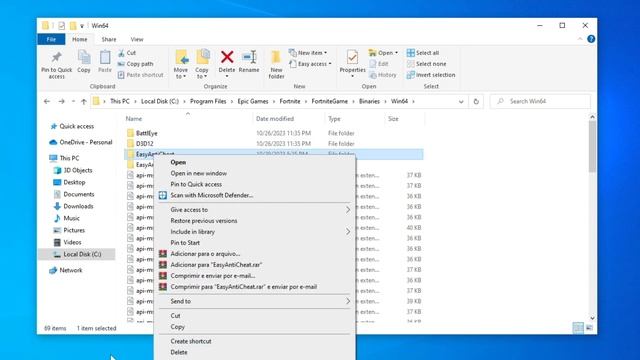Screen dimensions: 640x360
Task: Switch to the Share ribbon tab
Action: 109,39
